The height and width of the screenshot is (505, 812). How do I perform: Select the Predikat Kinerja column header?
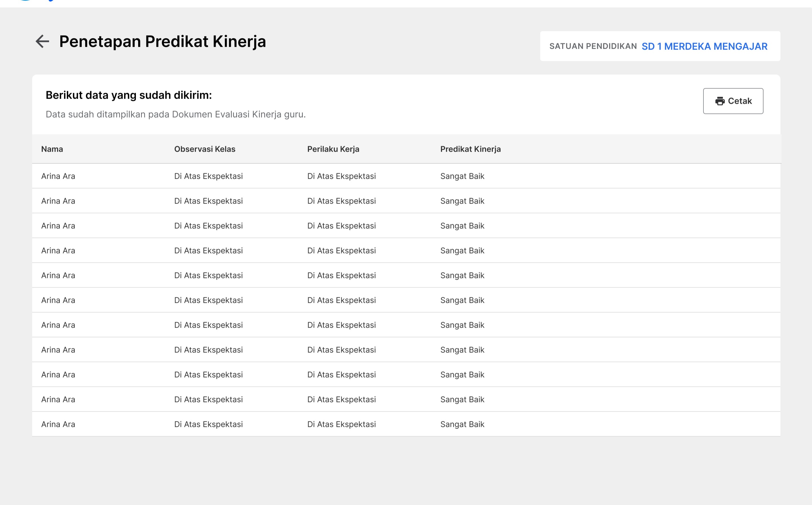pos(471,149)
